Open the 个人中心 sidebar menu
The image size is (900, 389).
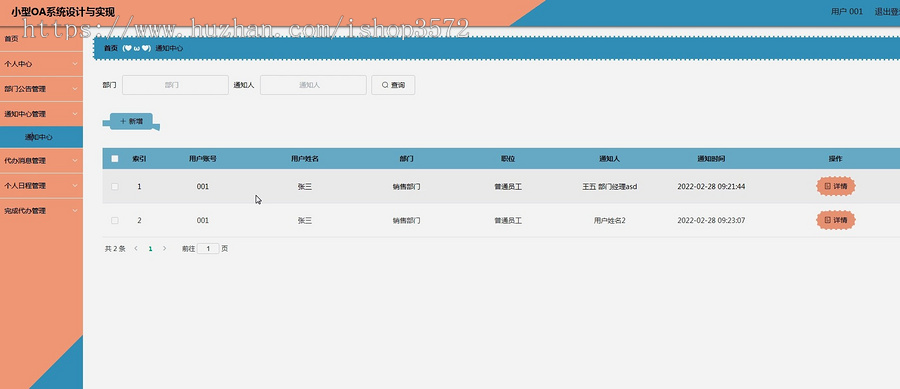tap(41, 64)
